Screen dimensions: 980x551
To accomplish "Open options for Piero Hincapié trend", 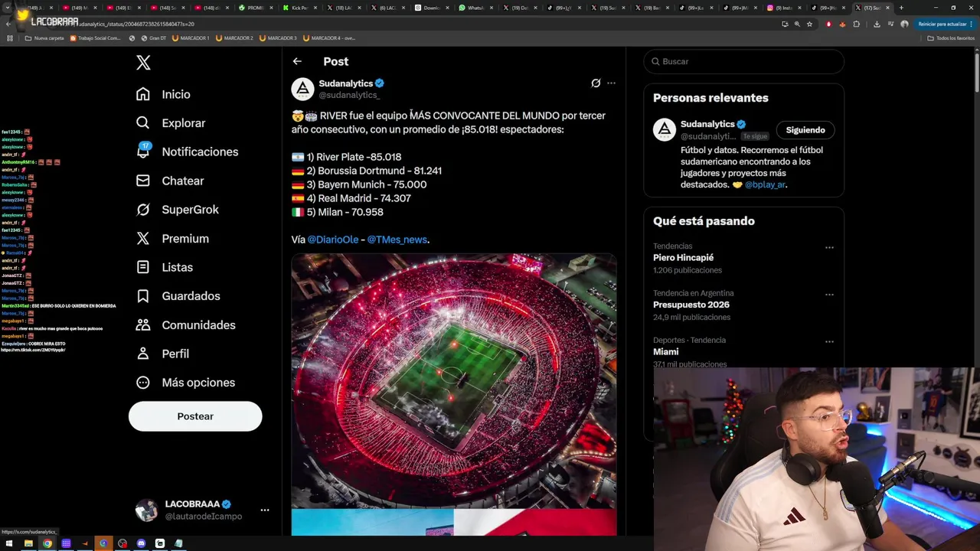I will pos(829,247).
